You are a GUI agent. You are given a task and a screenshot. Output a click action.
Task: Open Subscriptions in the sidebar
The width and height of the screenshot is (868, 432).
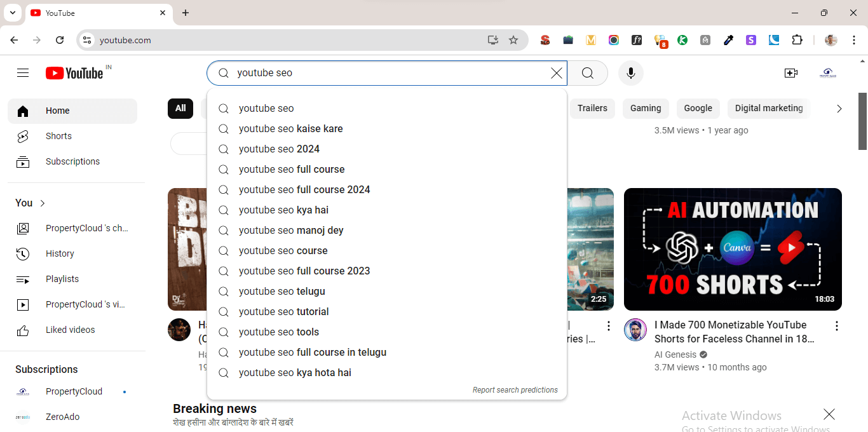click(x=72, y=161)
